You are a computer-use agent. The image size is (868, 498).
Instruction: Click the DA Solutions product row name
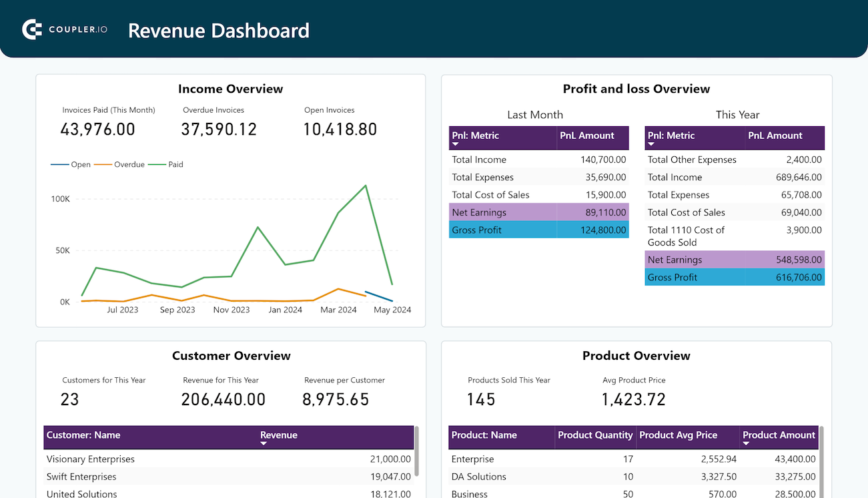point(478,477)
